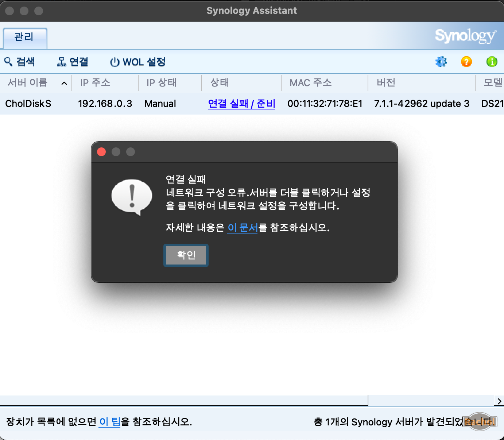
Task: Close the Synology Assistant main window
Action: [10, 11]
